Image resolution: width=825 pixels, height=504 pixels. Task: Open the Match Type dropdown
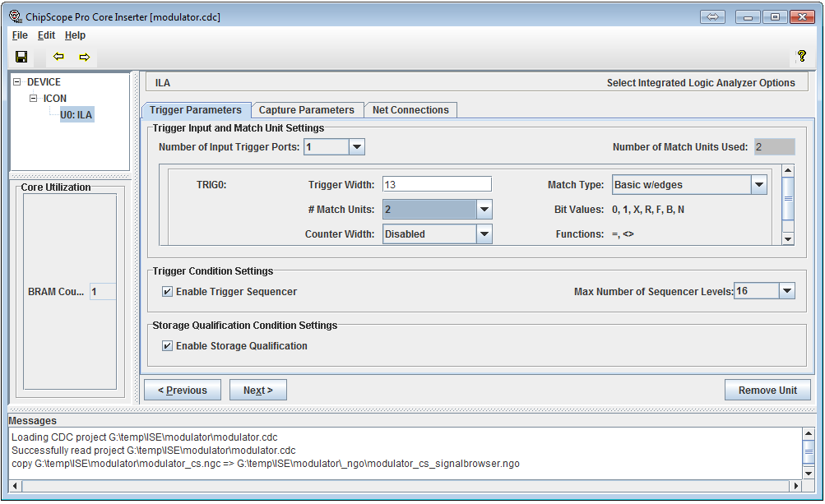758,185
